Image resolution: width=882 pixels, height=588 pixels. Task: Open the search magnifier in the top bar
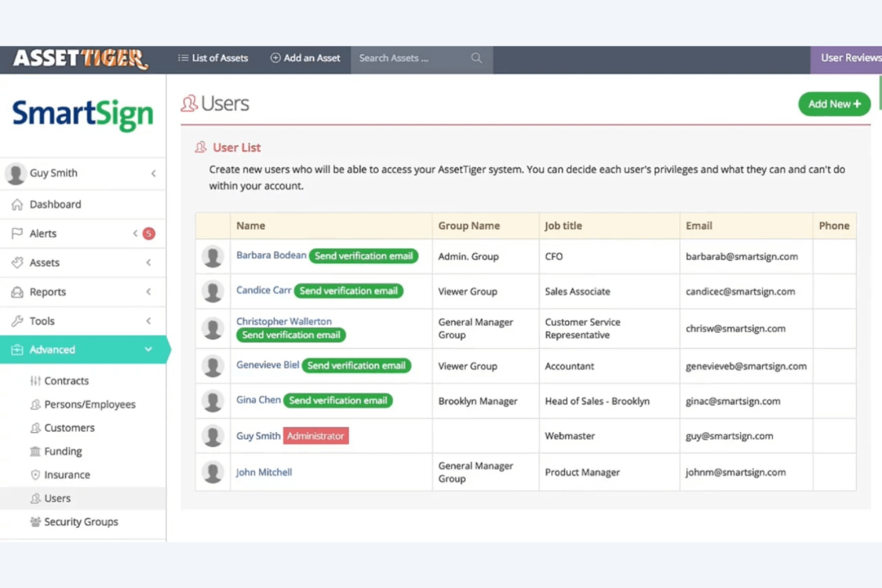(x=476, y=58)
